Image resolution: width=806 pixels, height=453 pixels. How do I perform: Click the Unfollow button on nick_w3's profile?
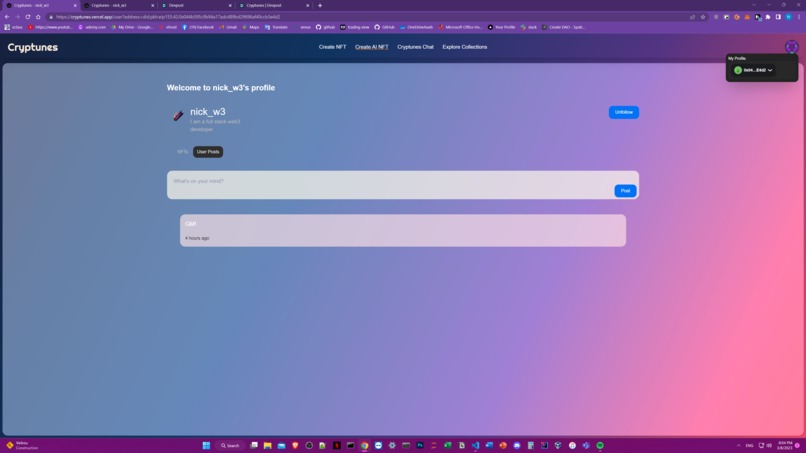pyautogui.click(x=624, y=112)
